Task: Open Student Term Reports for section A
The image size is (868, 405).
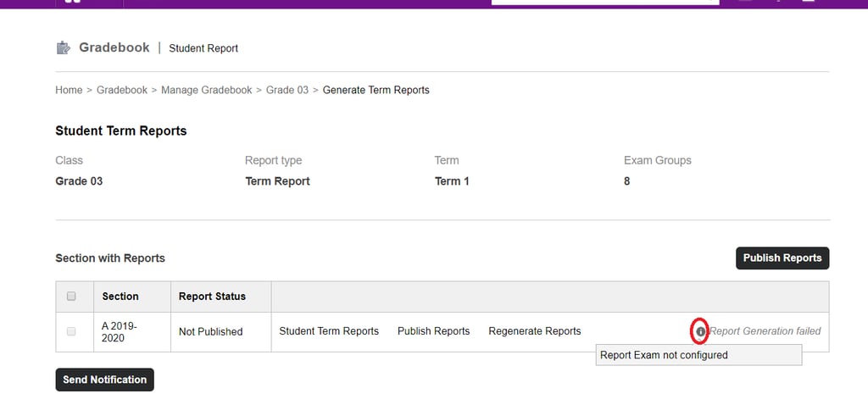Action: 329,331
